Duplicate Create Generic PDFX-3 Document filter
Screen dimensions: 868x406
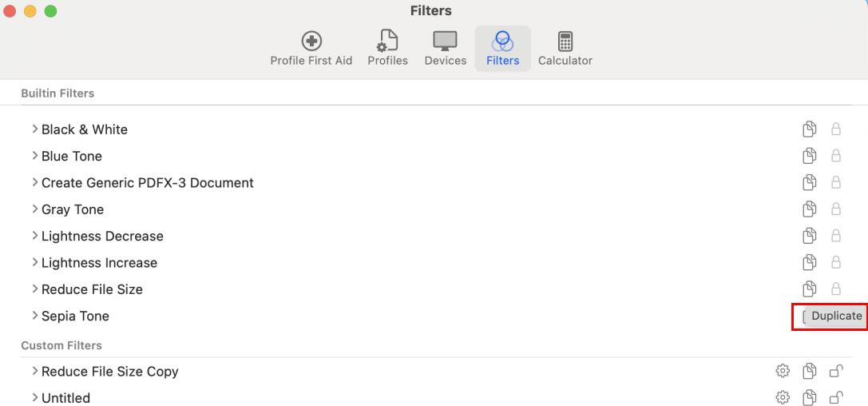tap(810, 182)
